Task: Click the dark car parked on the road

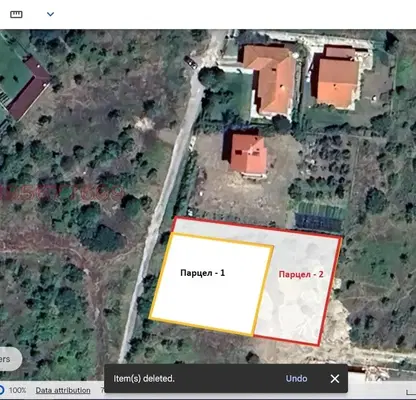Action: [190, 62]
